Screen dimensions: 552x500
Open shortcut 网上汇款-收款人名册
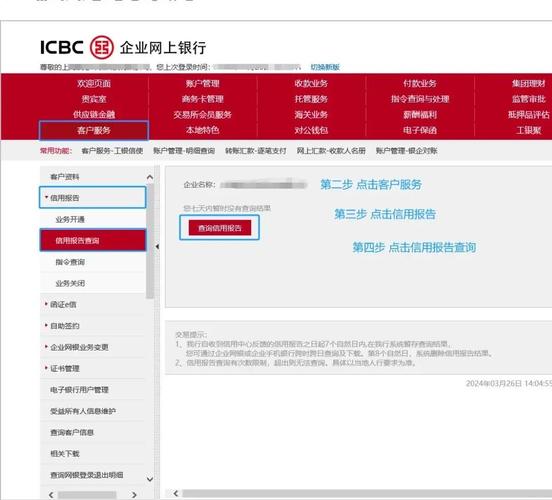[331, 151]
